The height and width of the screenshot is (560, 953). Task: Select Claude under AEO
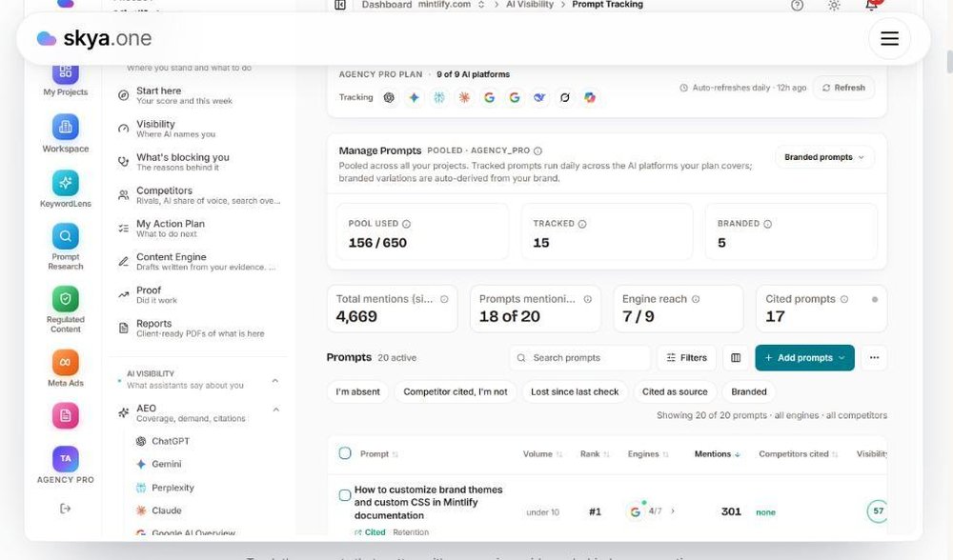point(158,510)
